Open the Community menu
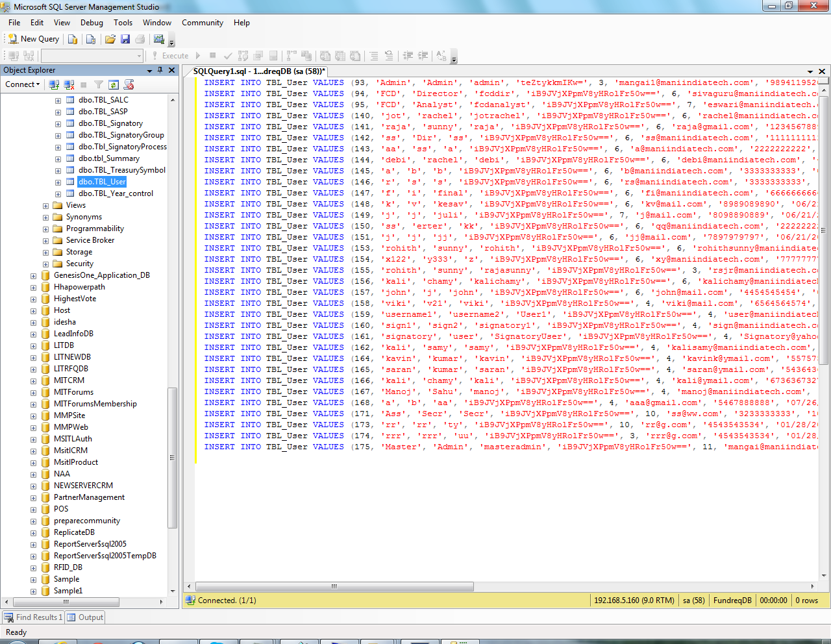 tap(203, 23)
